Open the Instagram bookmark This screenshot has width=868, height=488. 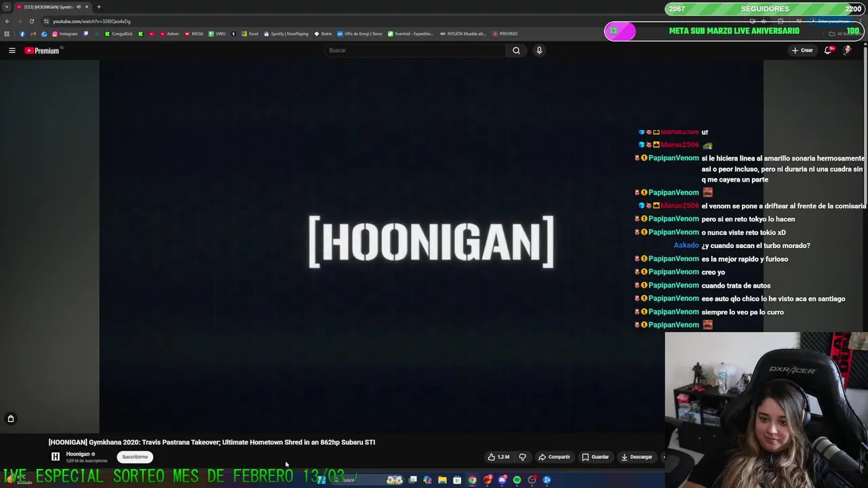(x=65, y=34)
